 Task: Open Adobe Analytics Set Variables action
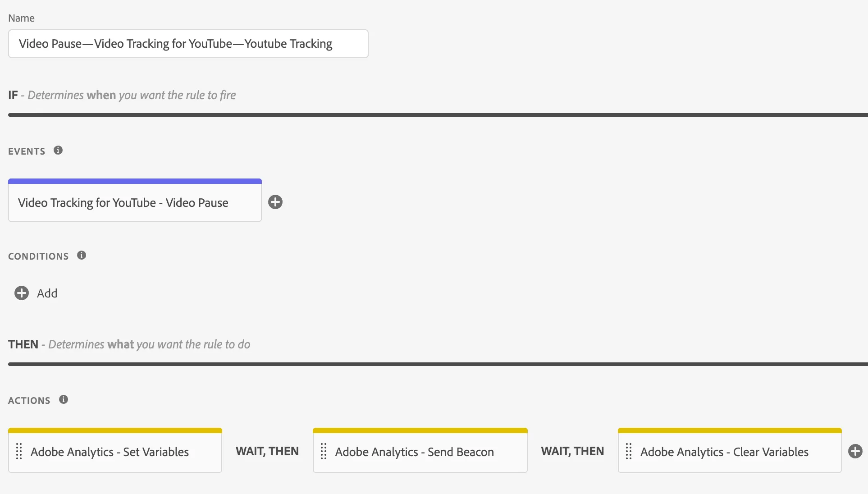pyautogui.click(x=115, y=450)
